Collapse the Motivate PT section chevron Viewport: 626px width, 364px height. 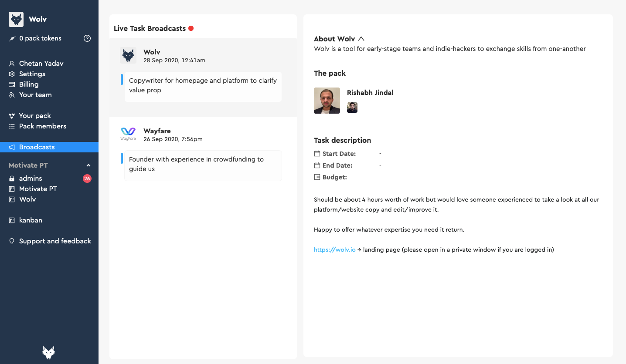pos(88,165)
